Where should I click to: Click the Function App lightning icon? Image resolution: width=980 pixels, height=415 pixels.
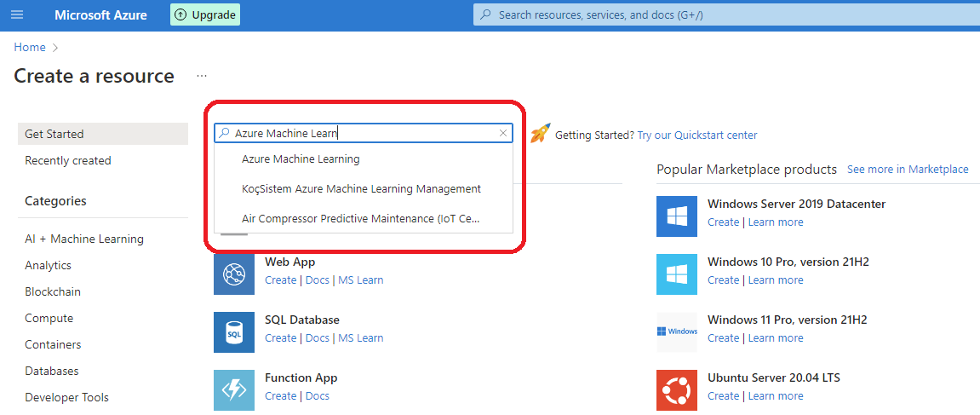pyautogui.click(x=234, y=390)
